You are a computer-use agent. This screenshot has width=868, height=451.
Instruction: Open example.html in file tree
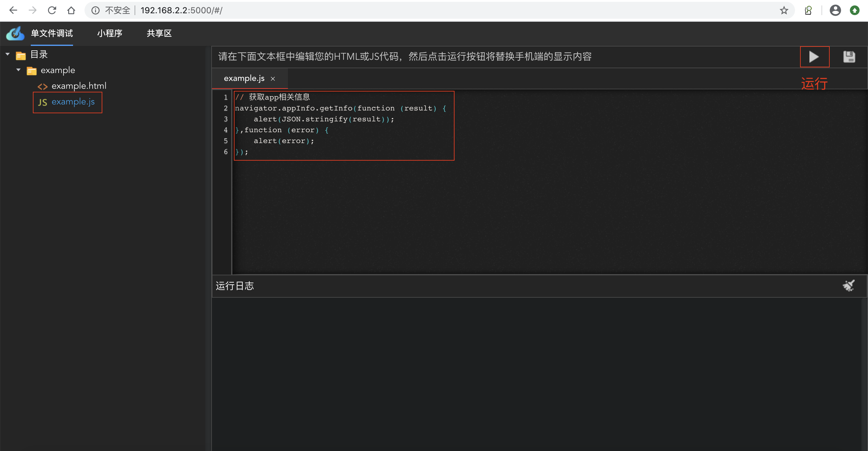[79, 86]
